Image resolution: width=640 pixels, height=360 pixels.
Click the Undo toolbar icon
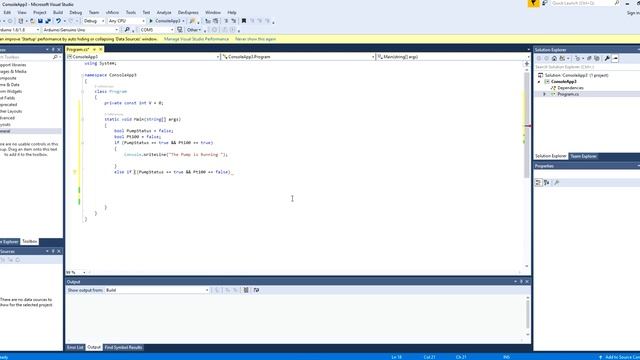[x=58, y=21]
